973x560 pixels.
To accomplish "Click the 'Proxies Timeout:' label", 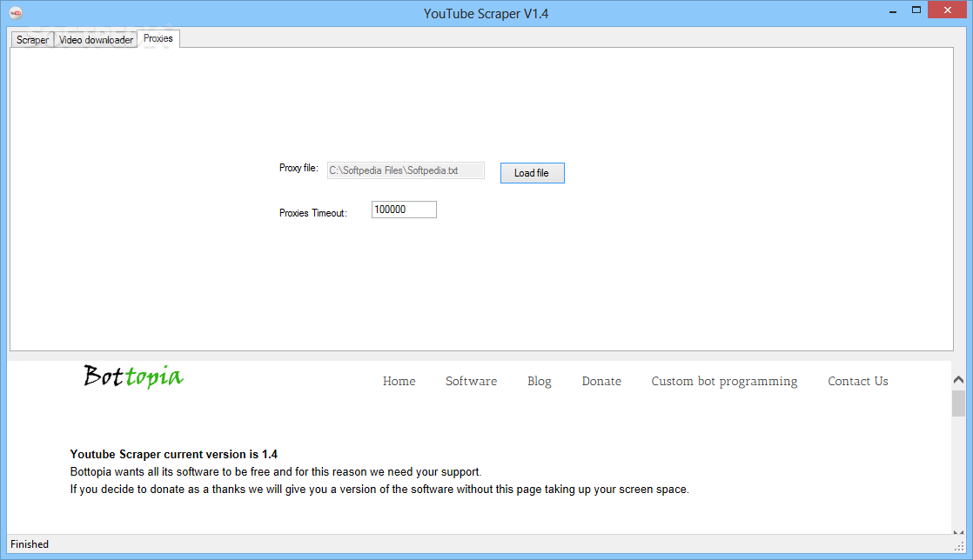I will (312, 213).
